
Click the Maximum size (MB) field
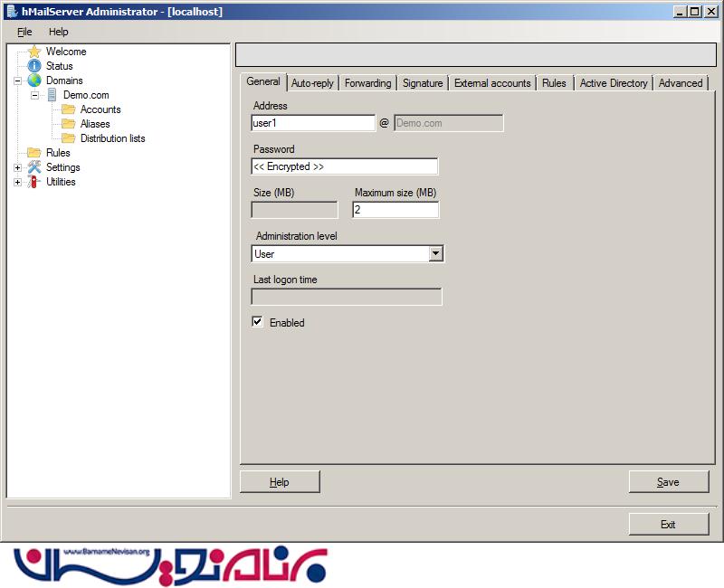click(x=395, y=210)
